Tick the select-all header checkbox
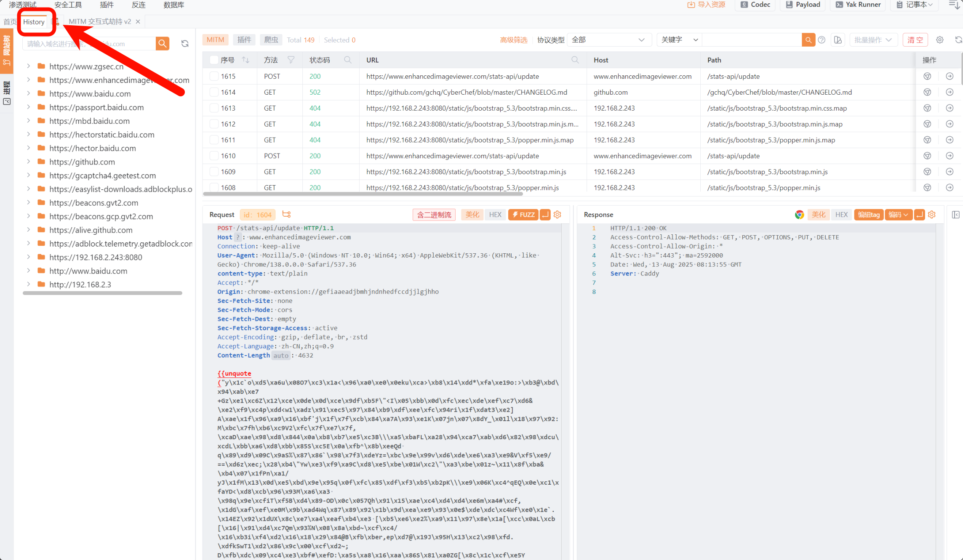Image resolution: width=963 pixels, height=560 pixels. 214,60
